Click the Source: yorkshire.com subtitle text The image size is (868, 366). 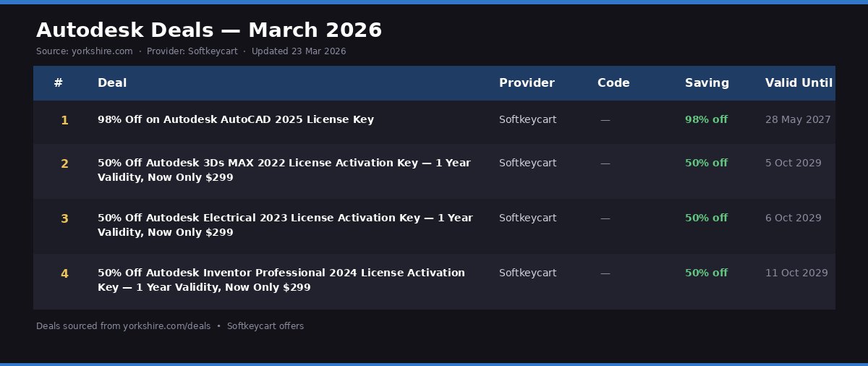(85, 51)
